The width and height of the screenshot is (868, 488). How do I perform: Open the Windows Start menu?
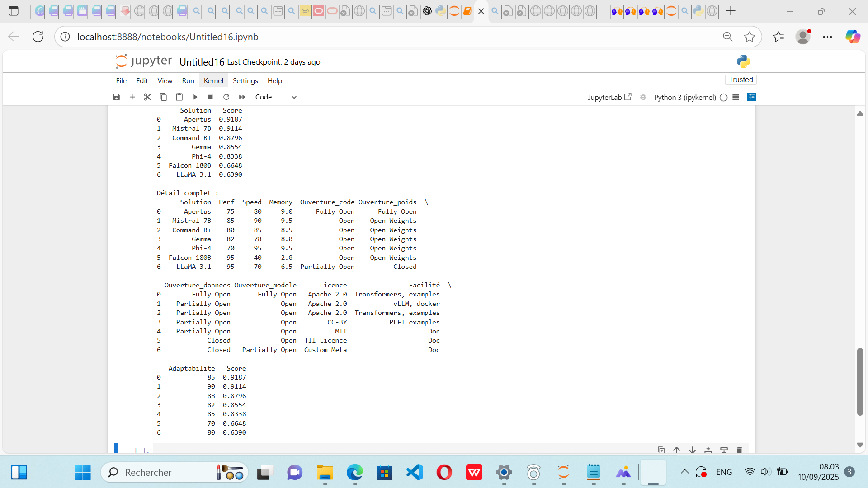(x=83, y=473)
